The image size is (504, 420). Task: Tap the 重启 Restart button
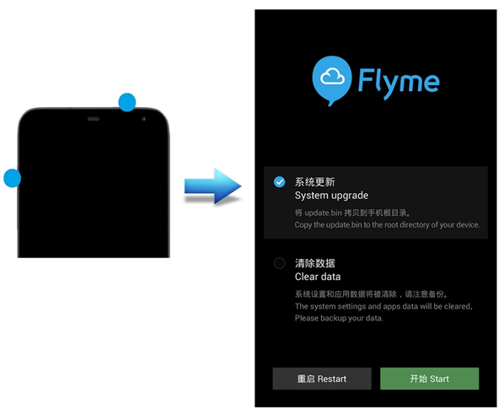pos(322,379)
